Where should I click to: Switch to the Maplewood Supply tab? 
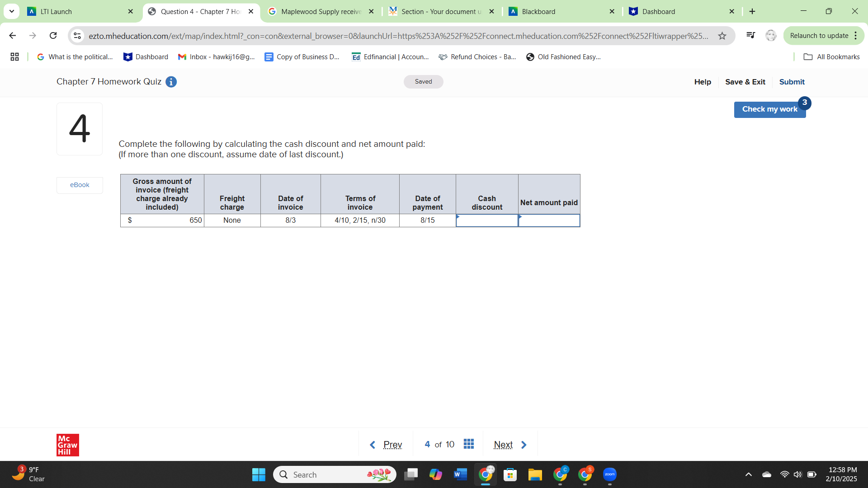coord(316,11)
